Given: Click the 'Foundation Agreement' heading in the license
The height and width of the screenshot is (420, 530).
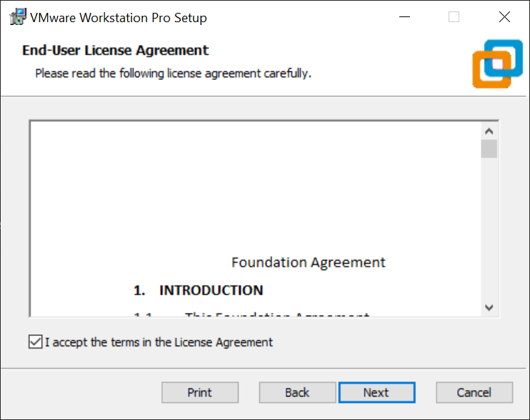Looking at the screenshot, I should pyautogui.click(x=309, y=263).
